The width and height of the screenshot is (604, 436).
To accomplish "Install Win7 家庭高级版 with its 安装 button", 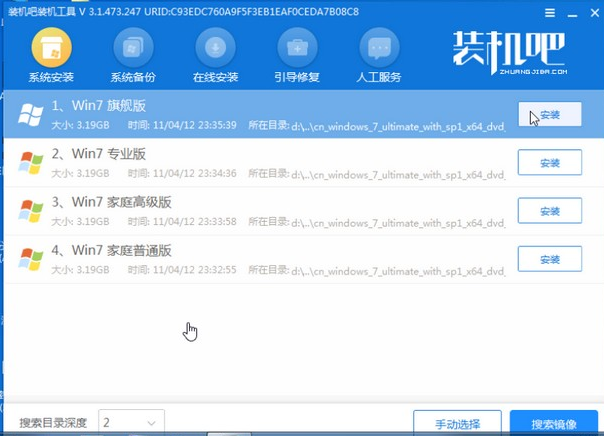I will 549,211.
